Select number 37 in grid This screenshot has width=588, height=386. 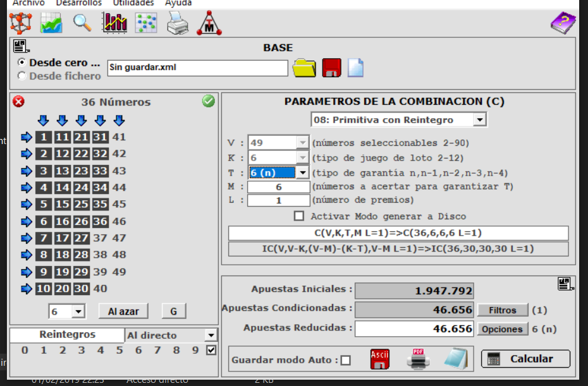click(x=100, y=238)
